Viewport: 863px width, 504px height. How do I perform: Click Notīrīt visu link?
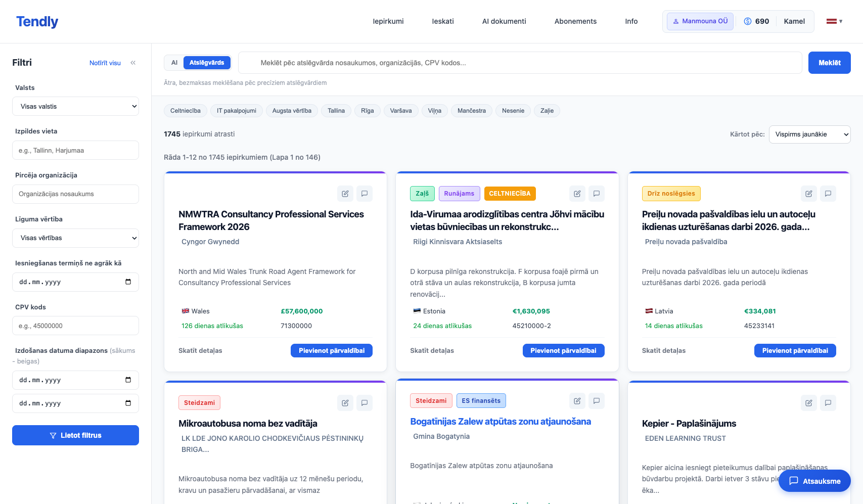pyautogui.click(x=105, y=63)
